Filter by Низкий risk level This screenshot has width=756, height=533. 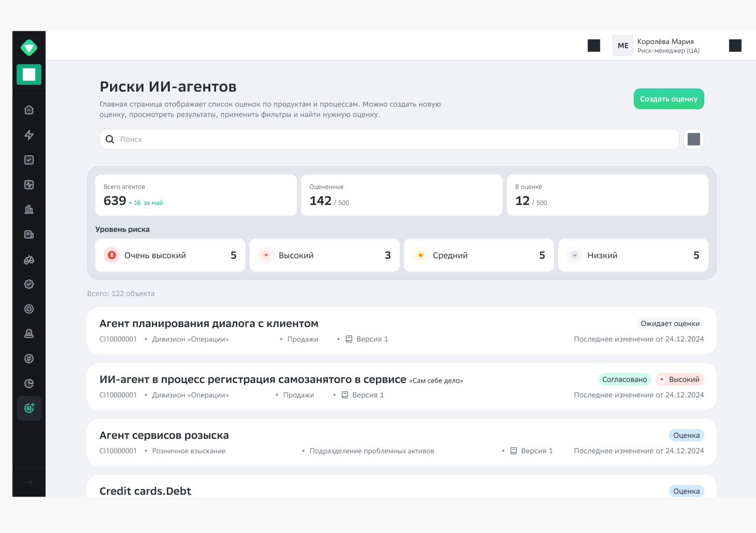point(633,255)
